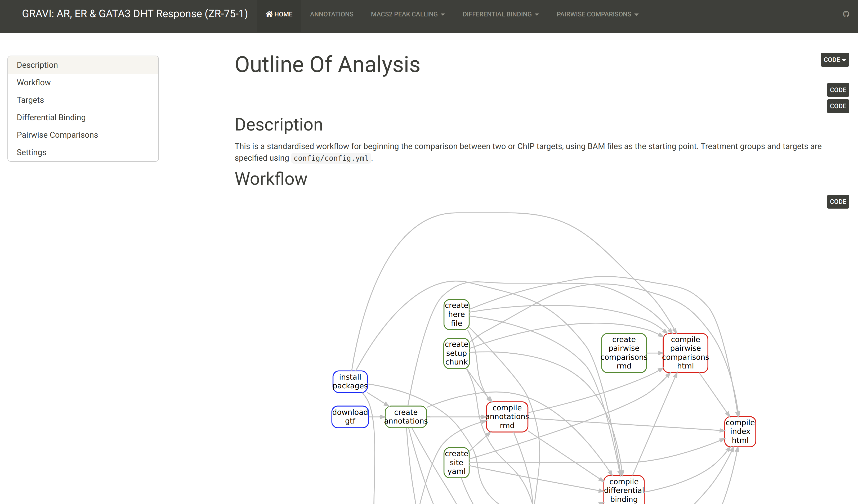Viewport: 858px width, 504px height.
Task: Click the create here file node
Action: [456, 314]
